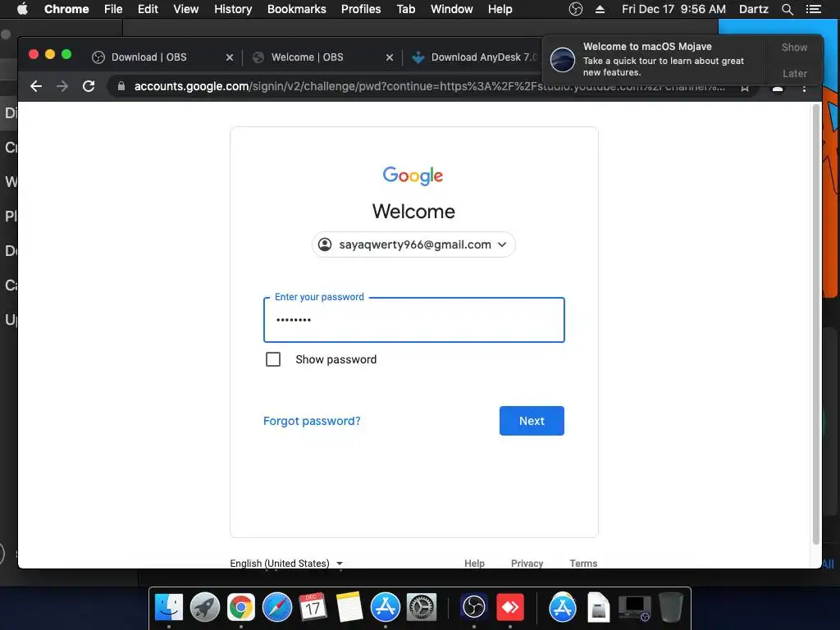Open the yellow Notes icon in Dock

349,608
